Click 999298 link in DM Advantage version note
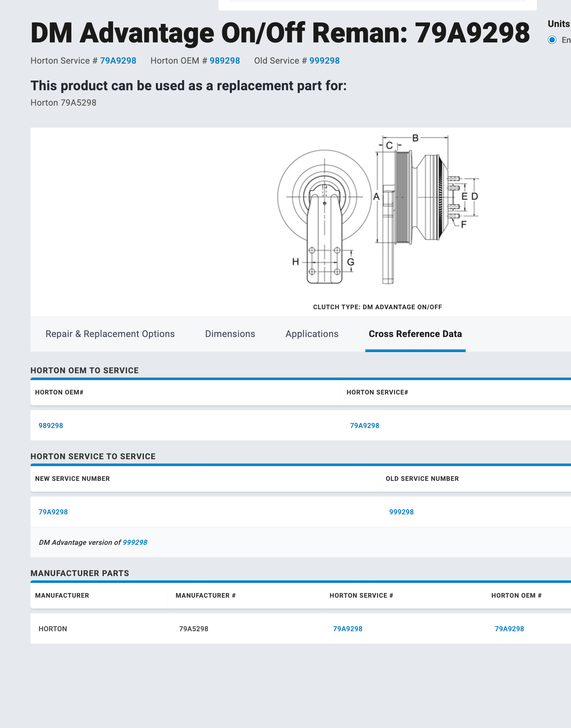 click(x=135, y=542)
